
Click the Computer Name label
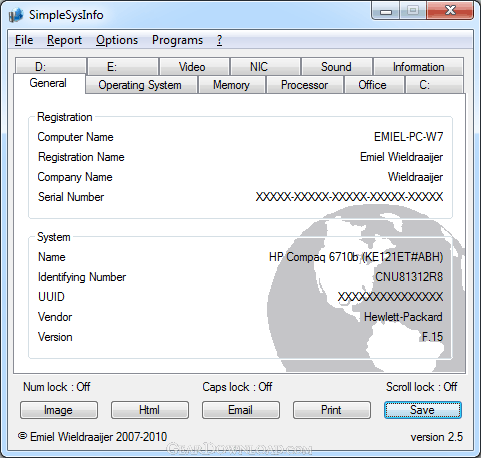pos(75,137)
